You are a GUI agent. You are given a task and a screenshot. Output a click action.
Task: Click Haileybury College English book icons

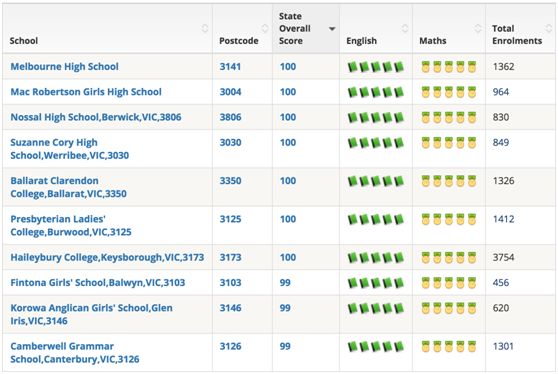[x=376, y=258]
